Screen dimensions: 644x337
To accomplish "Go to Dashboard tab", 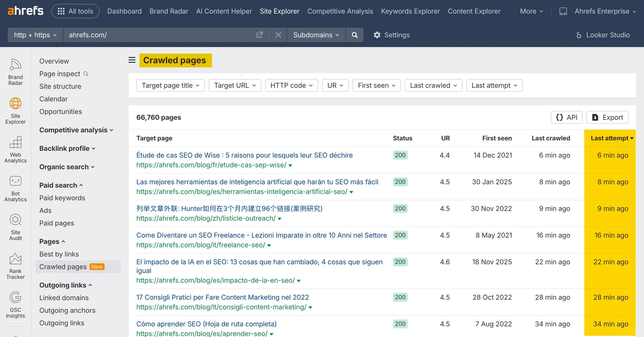I will [x=125, y=11].
